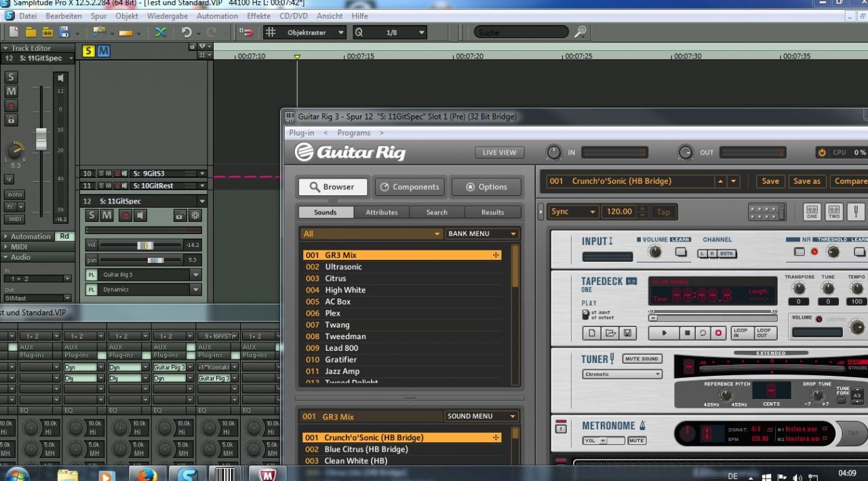The width and height of the screenshot is (868, 481).
Task: Click the Tap tempo button
Action: tap(663, 212)
